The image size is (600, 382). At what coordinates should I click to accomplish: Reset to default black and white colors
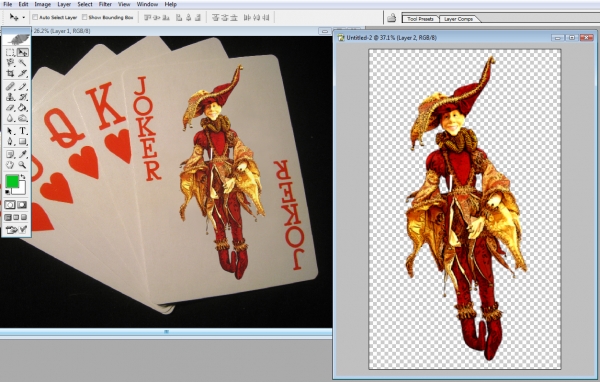pos(7,192)
